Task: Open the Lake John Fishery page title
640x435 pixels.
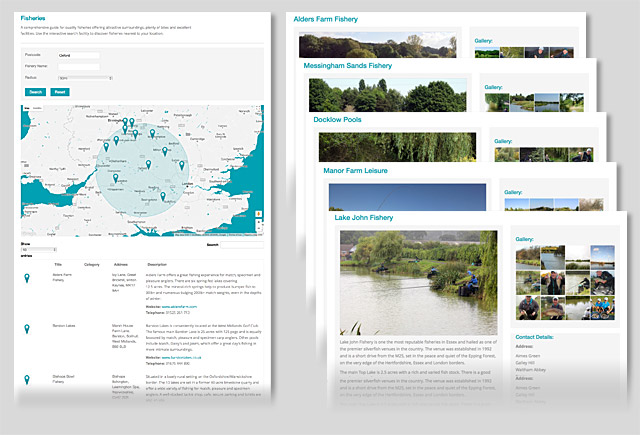Action: click(364, 218)
